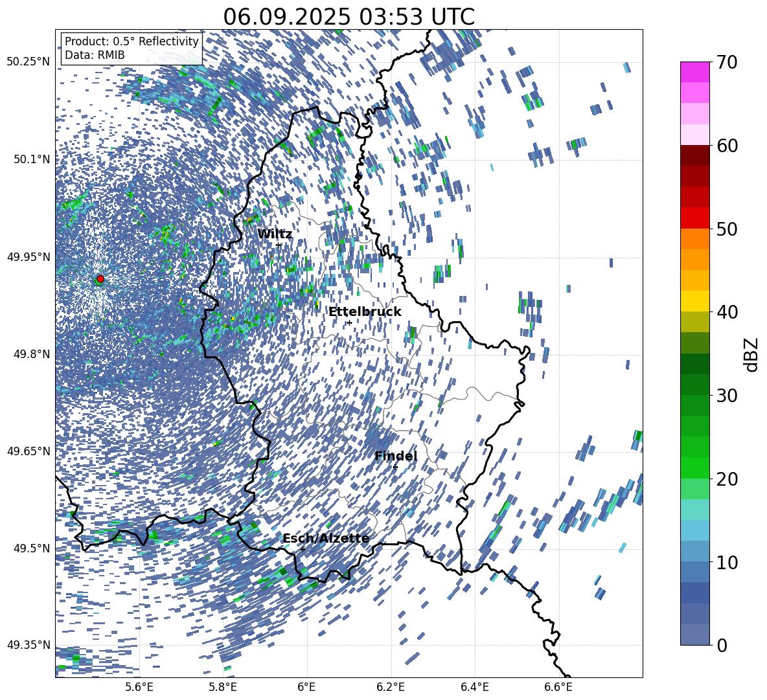
Task: Click the plot title 06.09.2025 03:53 UTC
Action: click(x=349, y=17)
